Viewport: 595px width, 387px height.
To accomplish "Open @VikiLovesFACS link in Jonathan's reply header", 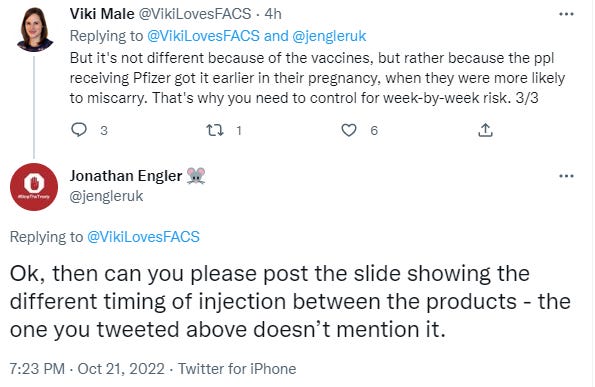I will coord(143,237).
